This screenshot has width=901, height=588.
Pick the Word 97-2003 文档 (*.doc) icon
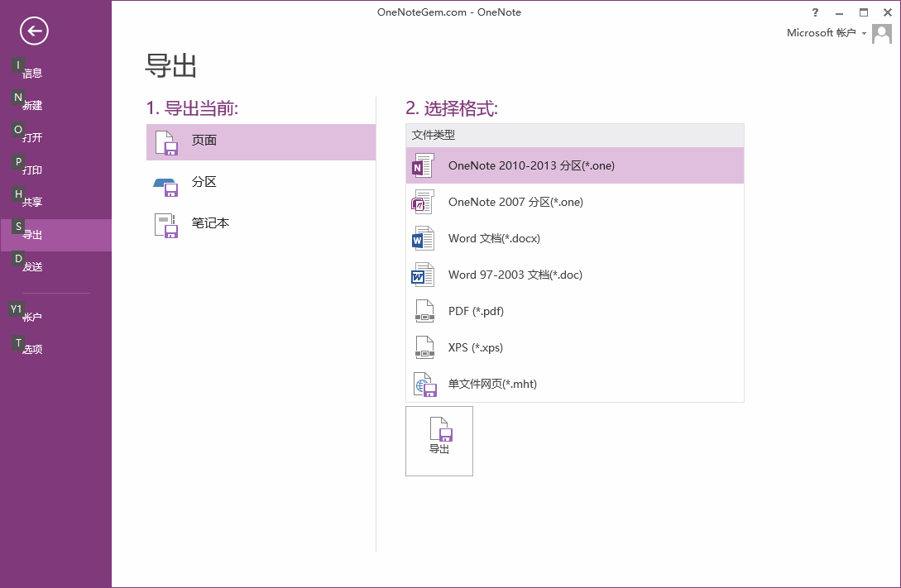(424, 275)
